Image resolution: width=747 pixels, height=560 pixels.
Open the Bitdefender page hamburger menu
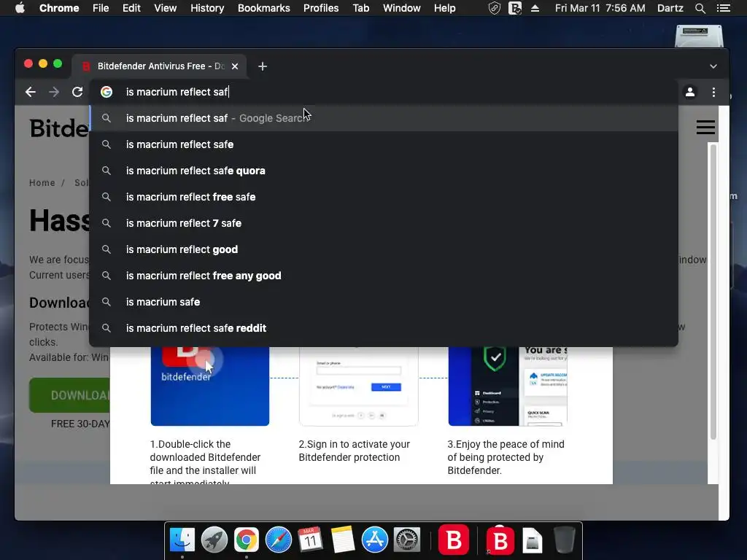705,127
